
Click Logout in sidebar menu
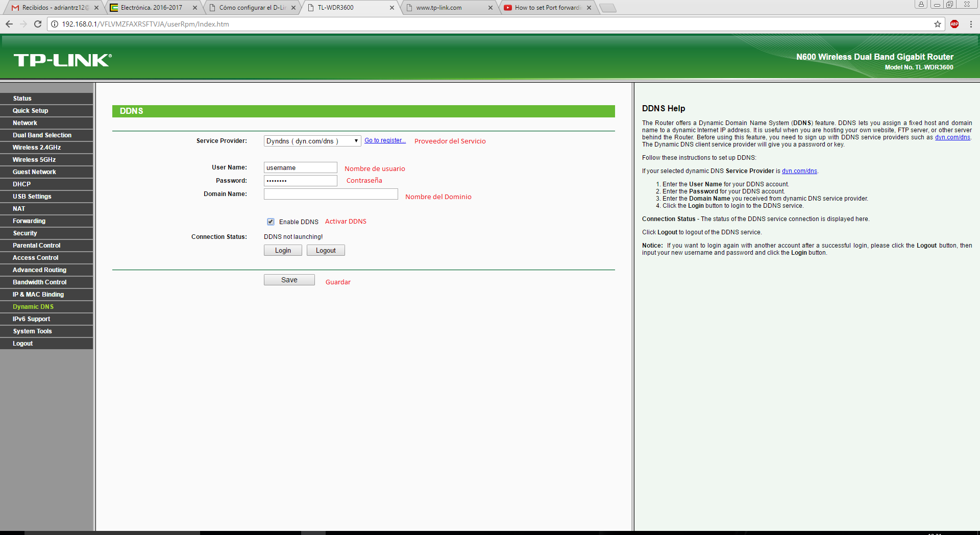(x=46, y=344)
